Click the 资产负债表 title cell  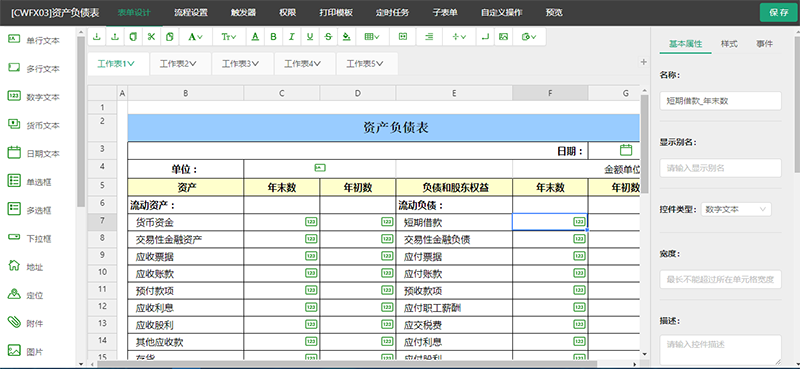pos(384,128)
